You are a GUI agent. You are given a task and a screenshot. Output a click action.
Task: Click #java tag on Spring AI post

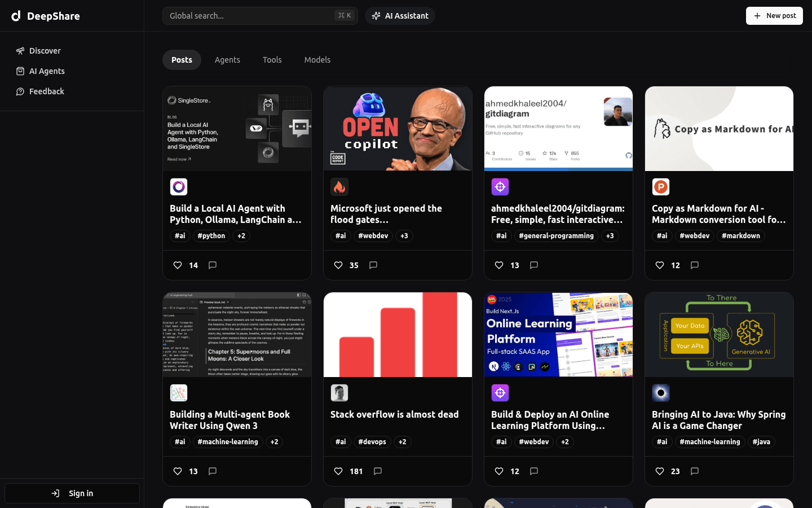761,442
